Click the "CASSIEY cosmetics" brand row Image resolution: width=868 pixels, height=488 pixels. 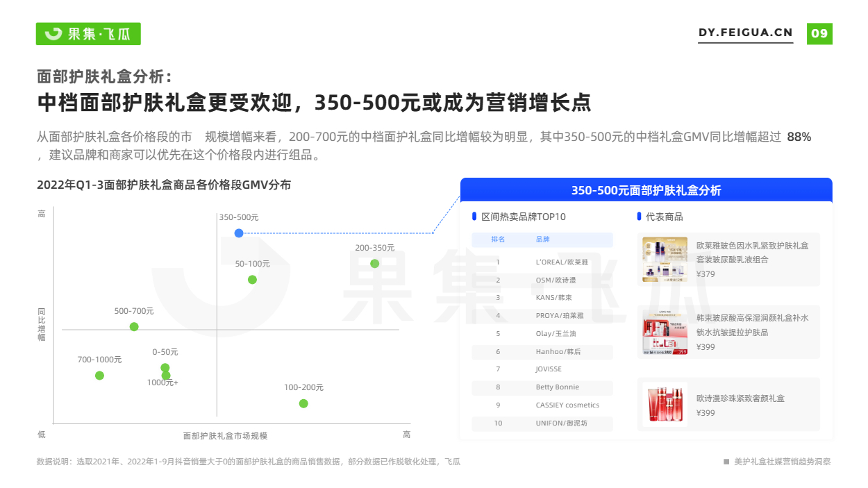(x=542, y=405)
